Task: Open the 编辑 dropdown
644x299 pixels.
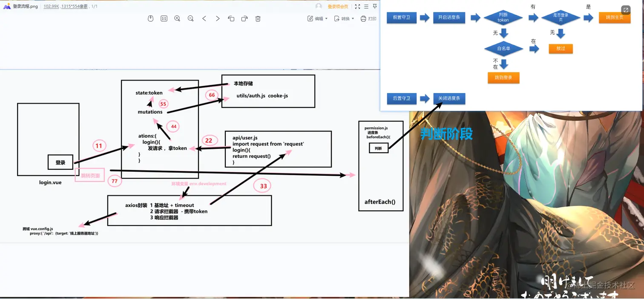Action: click(318, 18)
